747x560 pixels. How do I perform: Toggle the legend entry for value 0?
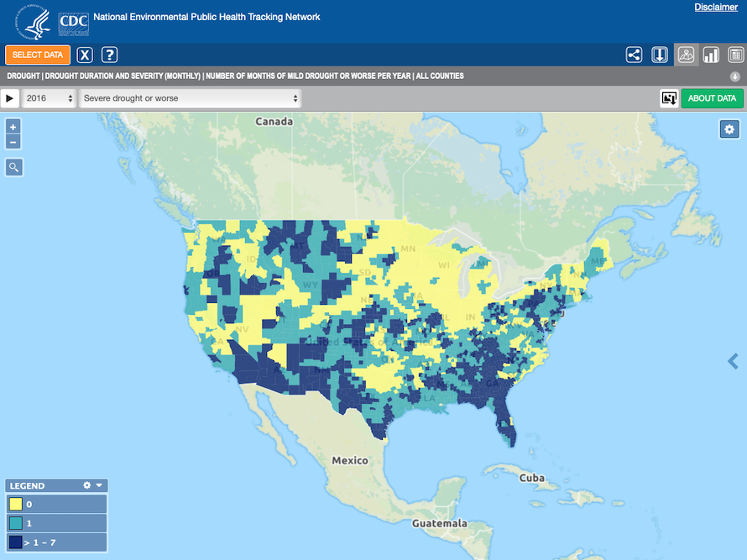point(56,503)
